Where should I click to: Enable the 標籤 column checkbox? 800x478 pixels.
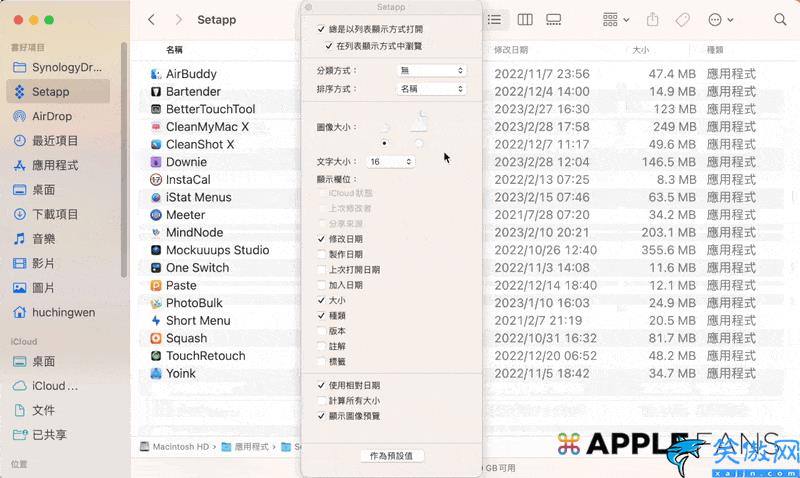click(321, 362)
